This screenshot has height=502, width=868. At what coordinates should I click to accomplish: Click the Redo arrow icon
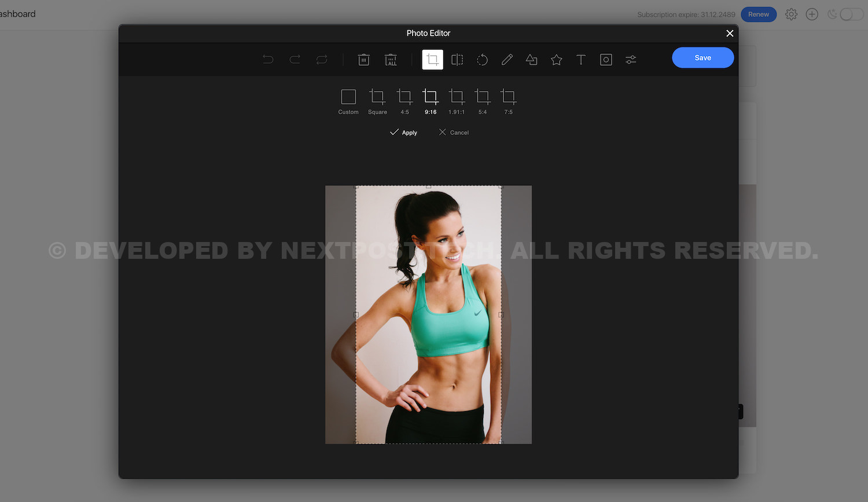pos(295,59)
